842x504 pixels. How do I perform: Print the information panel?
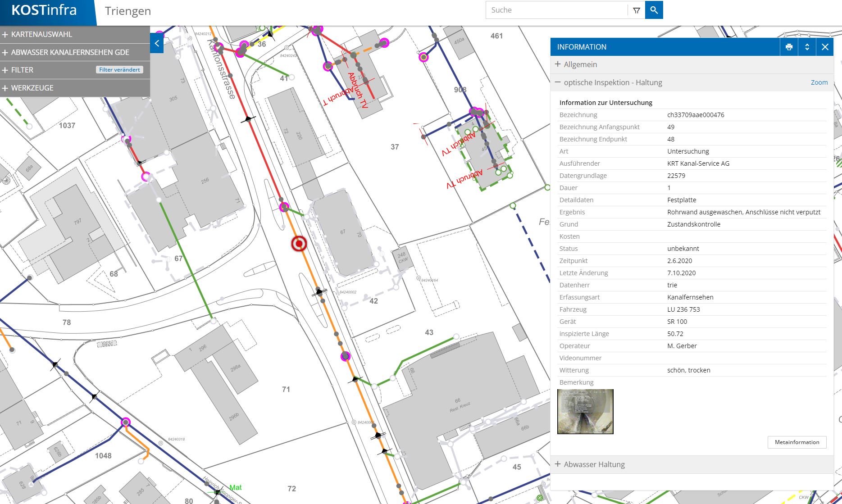788,47
